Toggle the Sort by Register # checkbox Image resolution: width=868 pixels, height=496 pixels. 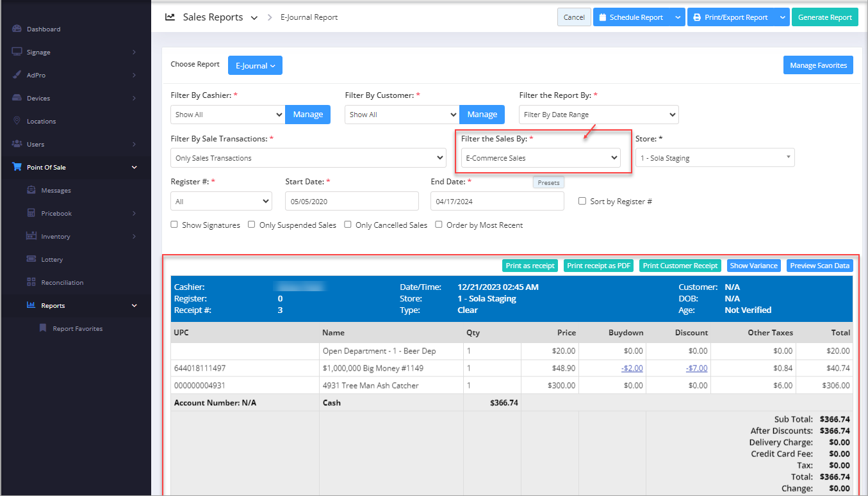pos(582,201)
